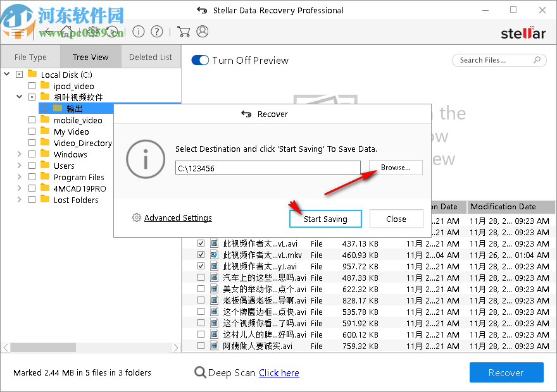Expand the Windows folder in tree
This screenshot has height=392, width=557.
[x=20, y=154]
